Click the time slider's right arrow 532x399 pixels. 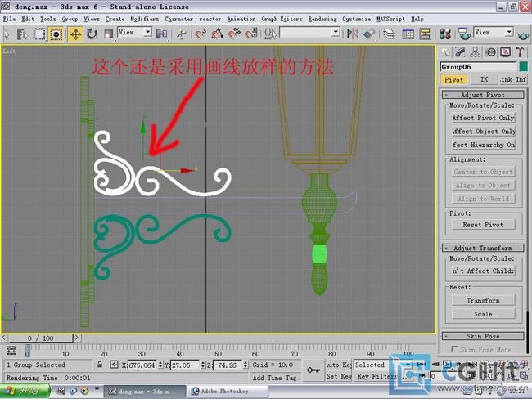(77, 338)
